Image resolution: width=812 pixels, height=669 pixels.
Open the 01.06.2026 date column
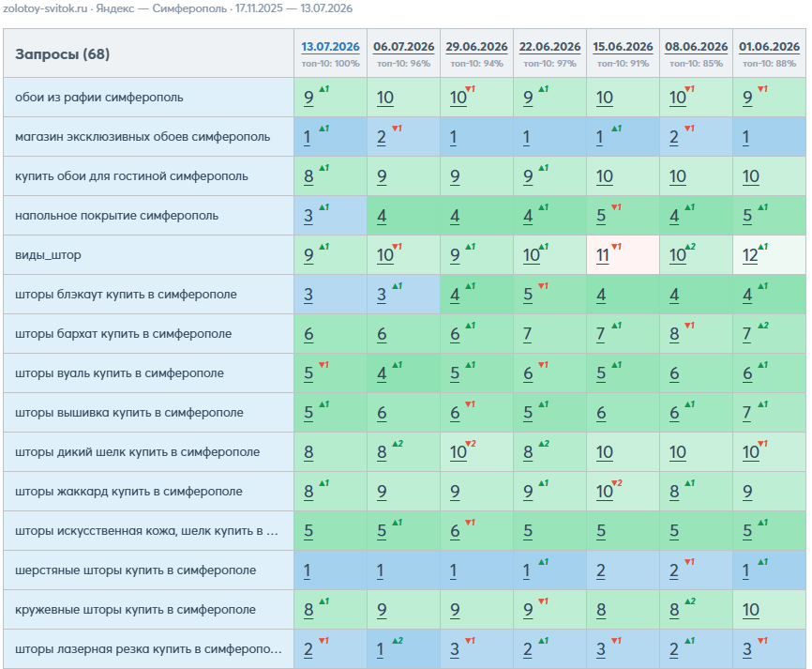coord(770,47)
